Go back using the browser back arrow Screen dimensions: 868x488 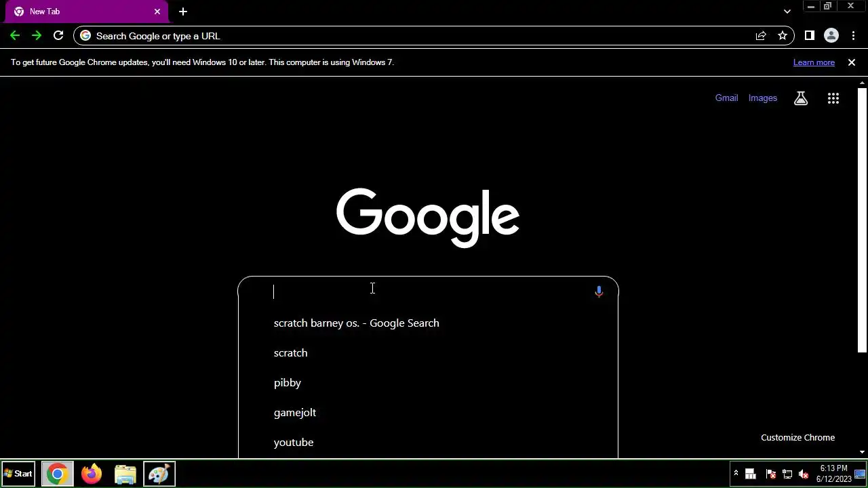tap(15, 36)
